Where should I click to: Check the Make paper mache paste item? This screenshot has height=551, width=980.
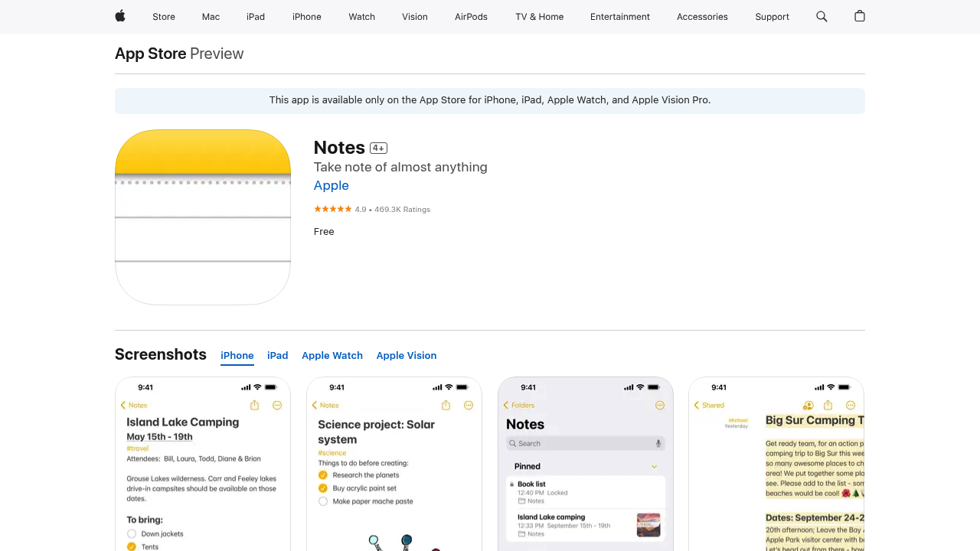click(323, 501)
